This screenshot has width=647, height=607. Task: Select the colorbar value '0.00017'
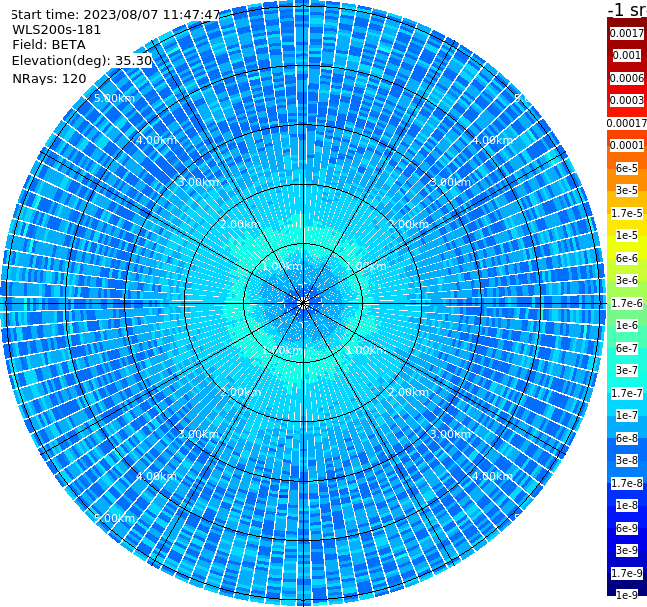627,123
